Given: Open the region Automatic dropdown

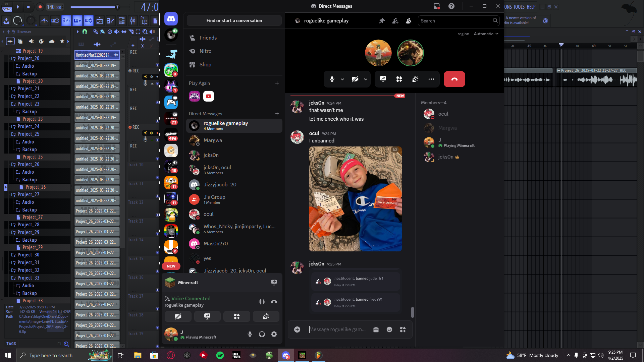Looking at the screenshot, I should 486,34.
